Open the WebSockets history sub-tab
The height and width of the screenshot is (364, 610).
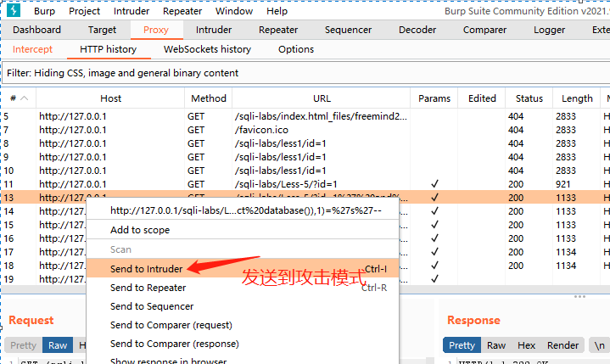click(x=207, y=49)
